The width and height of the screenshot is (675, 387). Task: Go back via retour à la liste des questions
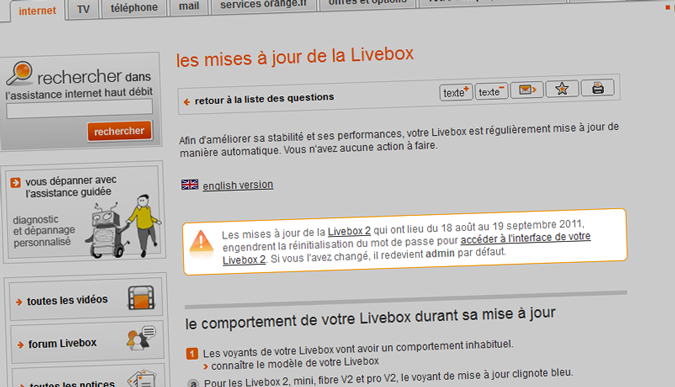click(x=264, y=99)
